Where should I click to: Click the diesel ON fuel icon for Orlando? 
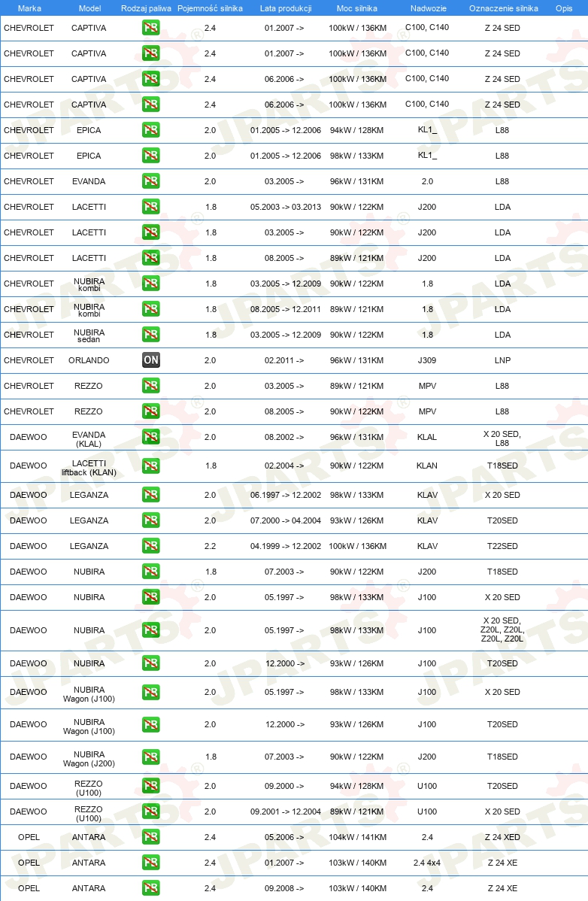[151, 360]
